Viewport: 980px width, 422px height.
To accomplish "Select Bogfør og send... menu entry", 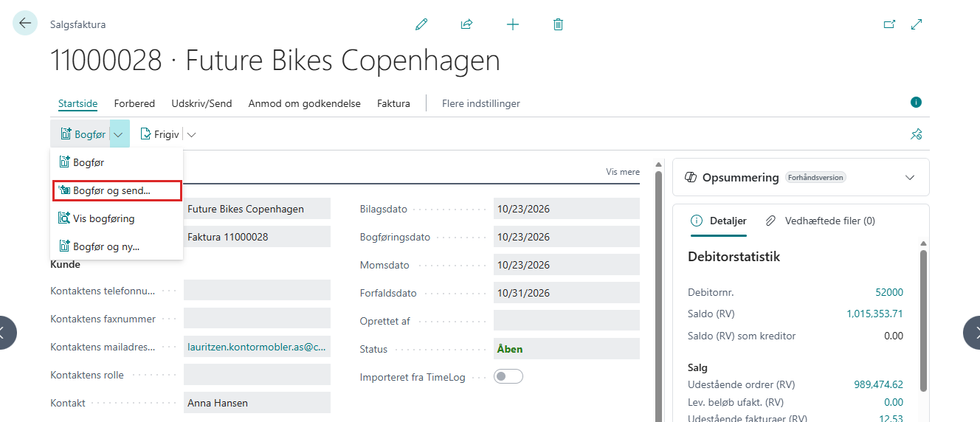I will tap(117, 190).
